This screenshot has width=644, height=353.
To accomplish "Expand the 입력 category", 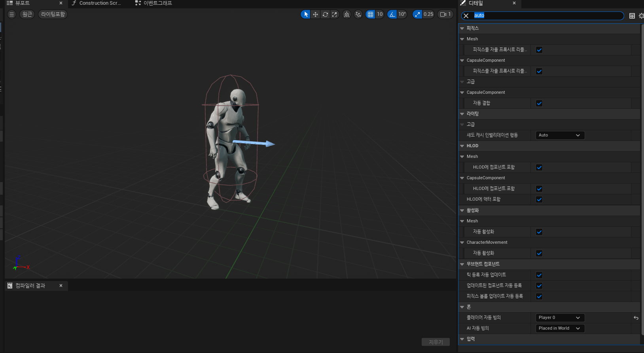I will [462, 339].
